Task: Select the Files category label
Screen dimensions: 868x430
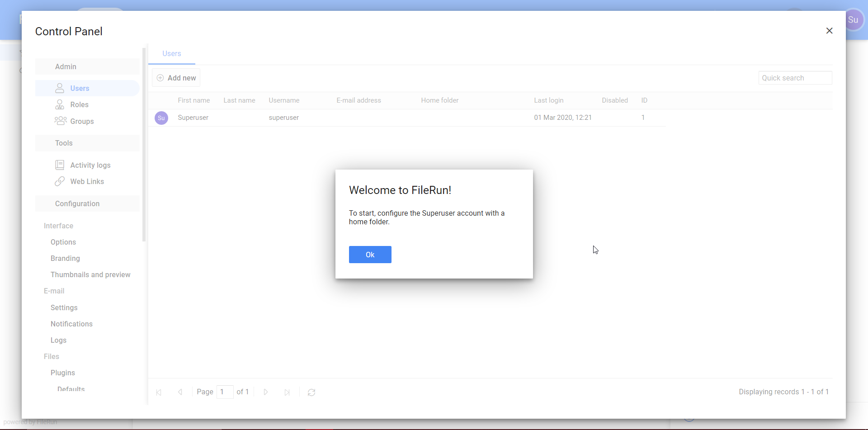Action: [x=52, y=356]
